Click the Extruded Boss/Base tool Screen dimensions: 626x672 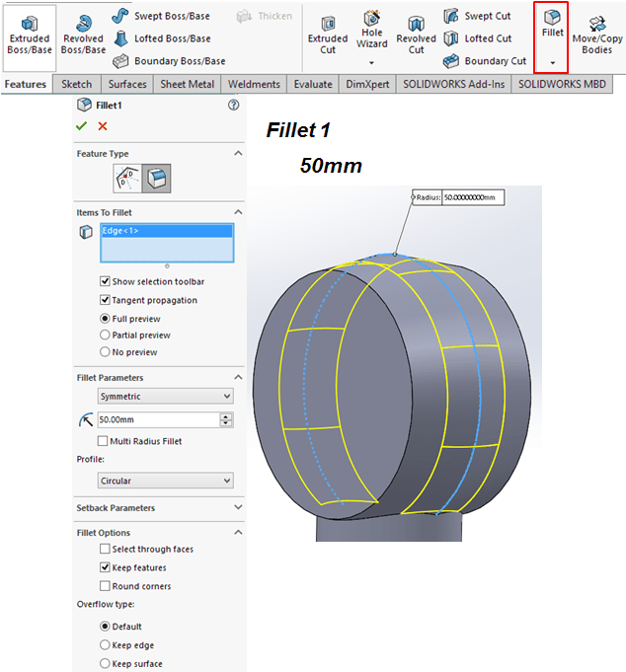click(29, 35)
